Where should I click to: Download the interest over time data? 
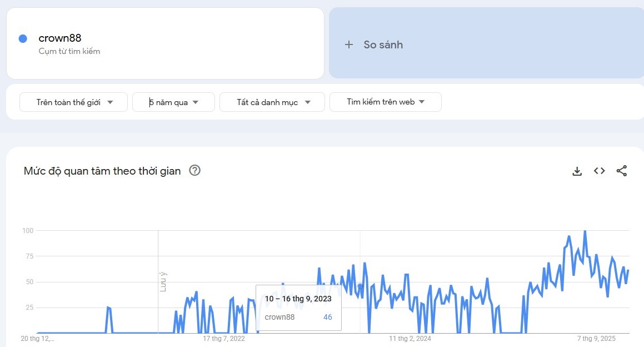577,171
